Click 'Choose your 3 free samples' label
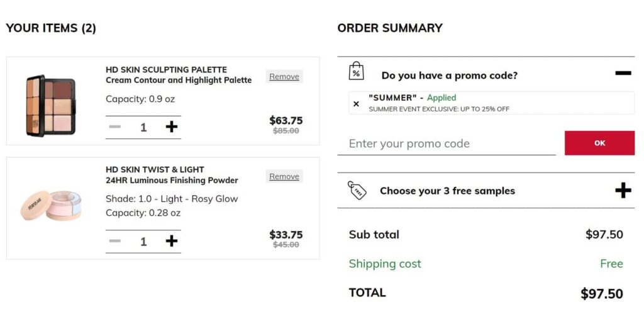 pos(447,191)
